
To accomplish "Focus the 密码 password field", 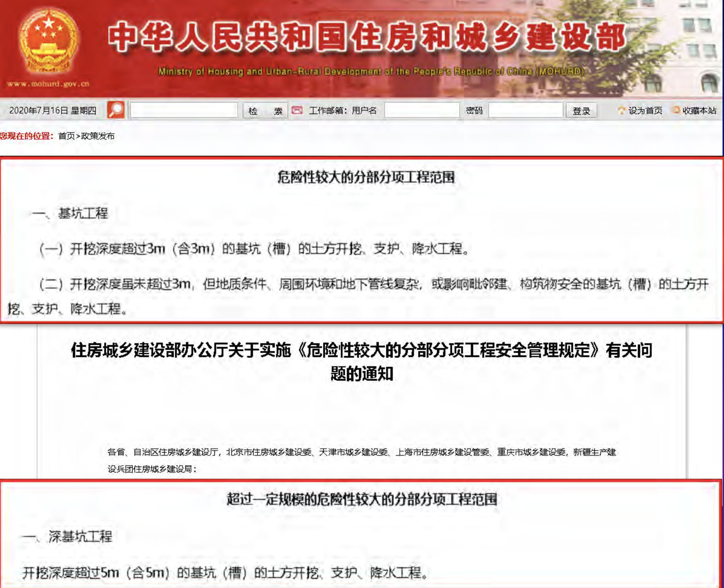I will [x=526, y=110].
